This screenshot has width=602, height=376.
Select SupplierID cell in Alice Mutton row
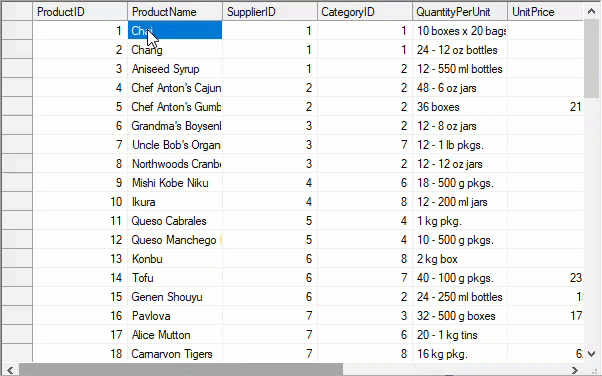[270, 335]
